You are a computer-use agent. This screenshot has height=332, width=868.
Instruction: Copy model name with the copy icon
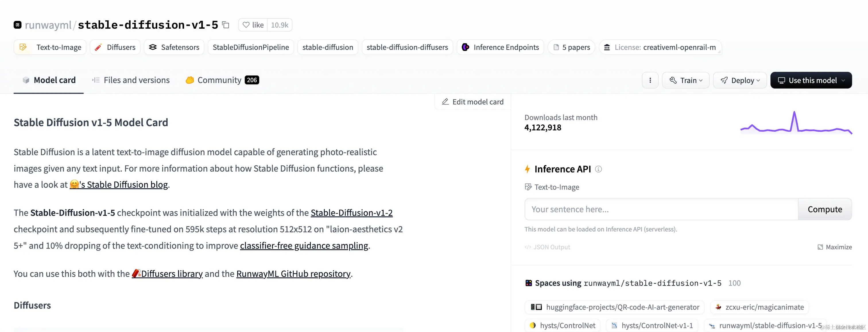[226, 25]
